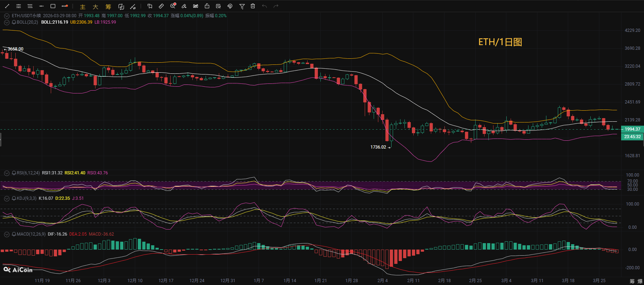644x285 pixels.
Task: Click the undo arrow
Action: coord(264,6)
